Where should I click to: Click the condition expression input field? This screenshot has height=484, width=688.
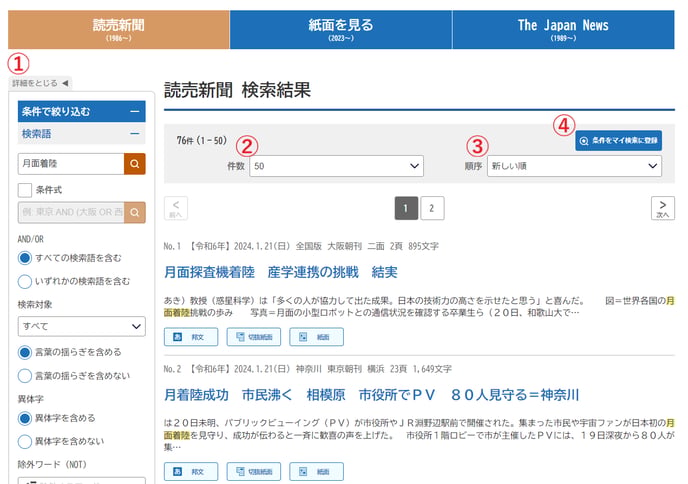coord(71,212)
